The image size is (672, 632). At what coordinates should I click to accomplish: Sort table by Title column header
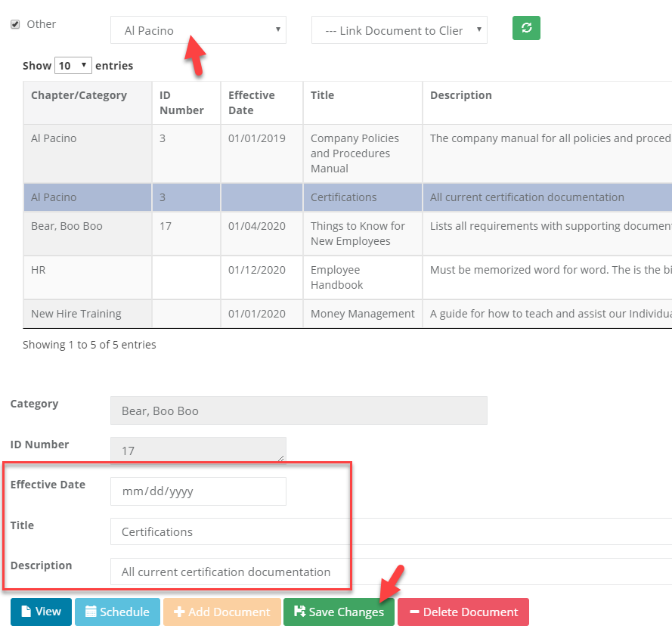(322, 95)
